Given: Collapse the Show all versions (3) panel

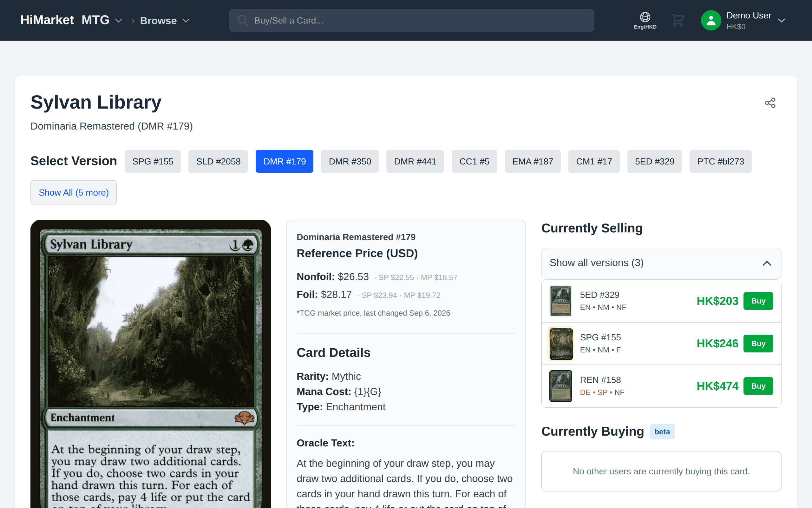Looking at the screenshot, I should (661, 263).
